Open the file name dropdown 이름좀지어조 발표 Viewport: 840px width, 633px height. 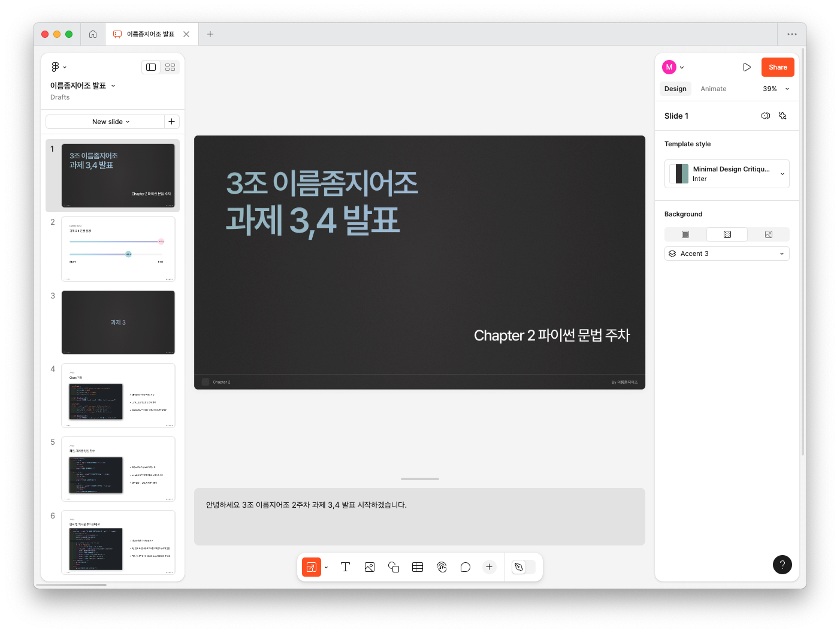click(x=83, y=86)
